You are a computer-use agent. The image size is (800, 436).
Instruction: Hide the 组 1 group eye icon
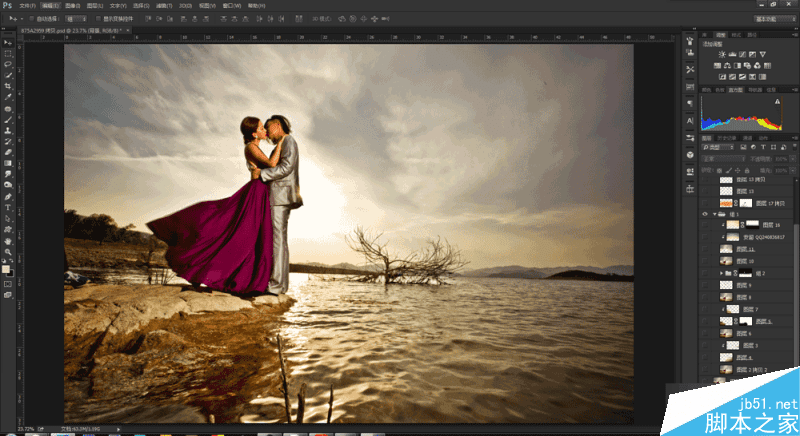coord(705,214)
